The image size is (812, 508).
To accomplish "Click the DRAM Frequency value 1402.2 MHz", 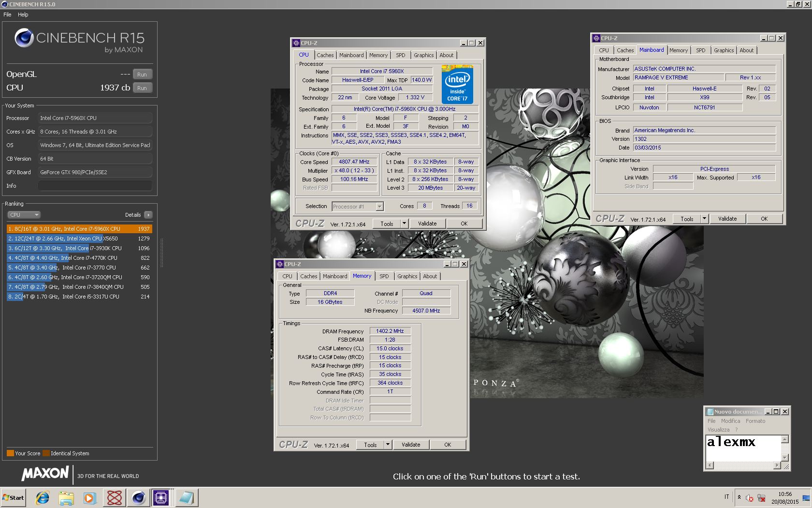I will (390, 331).
